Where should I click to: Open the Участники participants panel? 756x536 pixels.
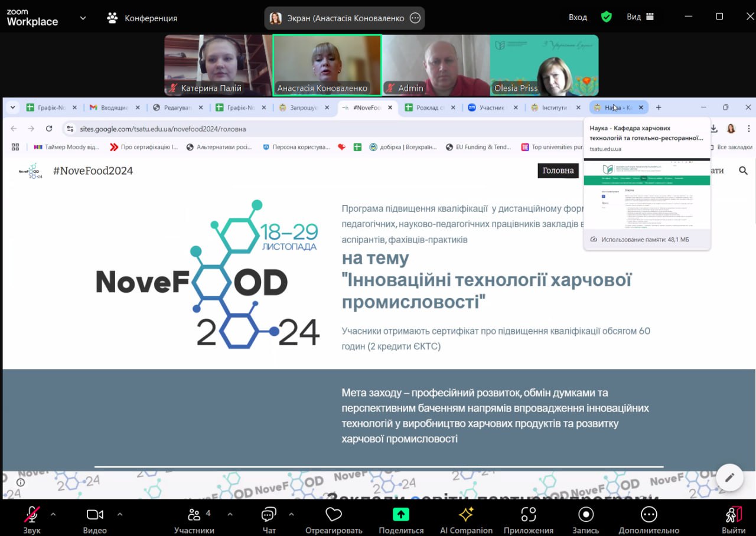[194, 520]
